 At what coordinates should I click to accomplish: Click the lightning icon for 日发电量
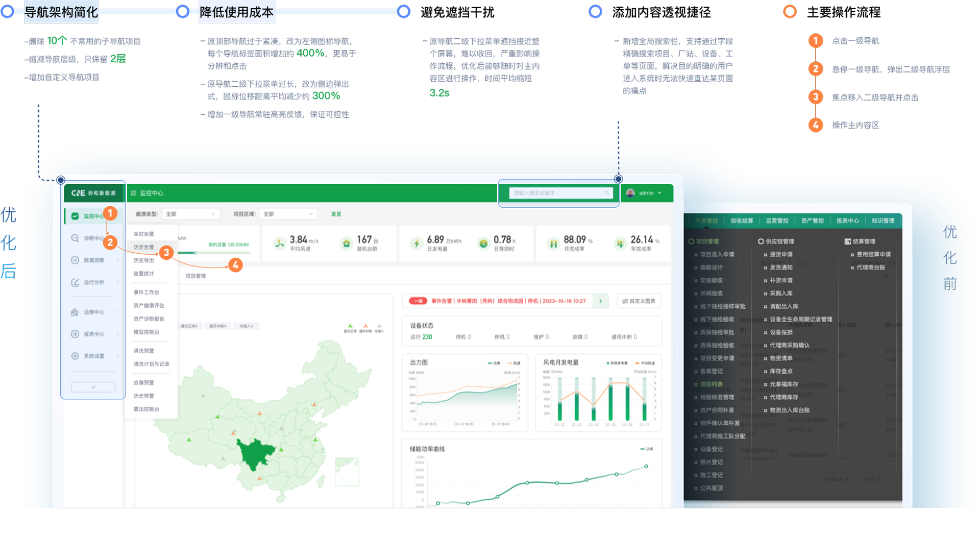(416, 244)
